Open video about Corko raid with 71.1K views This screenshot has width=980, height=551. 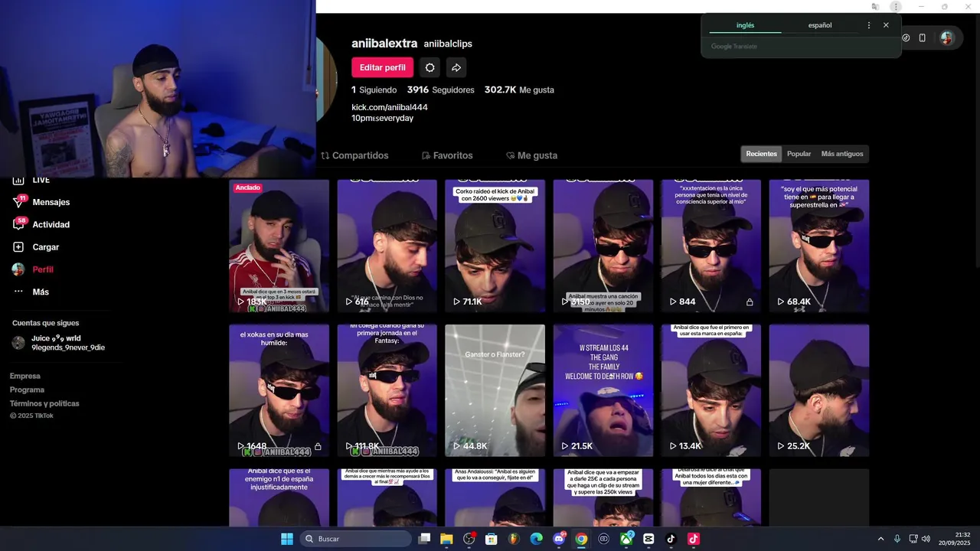(495, 246)
